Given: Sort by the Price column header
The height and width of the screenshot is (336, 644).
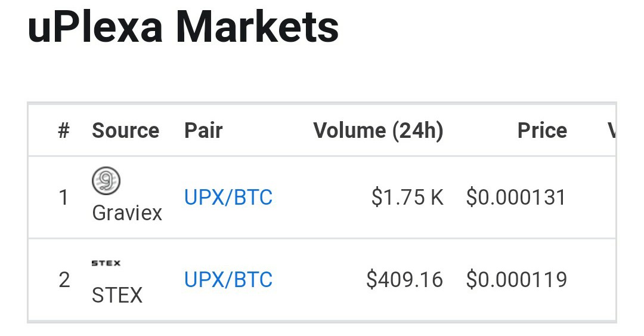Looking at the screenshot, I should pos(542,131).
